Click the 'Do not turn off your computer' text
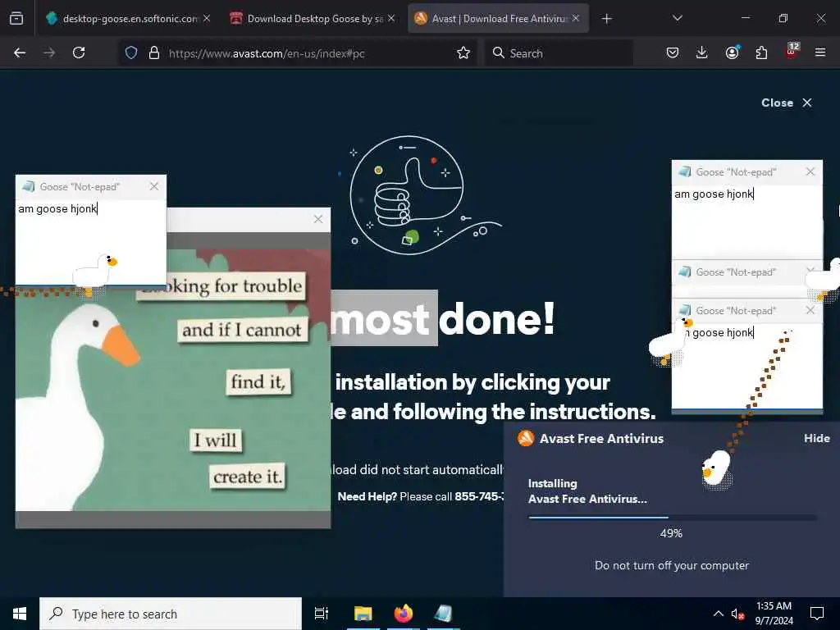This screenshot has height=630, width=840. tap(672, 565)
